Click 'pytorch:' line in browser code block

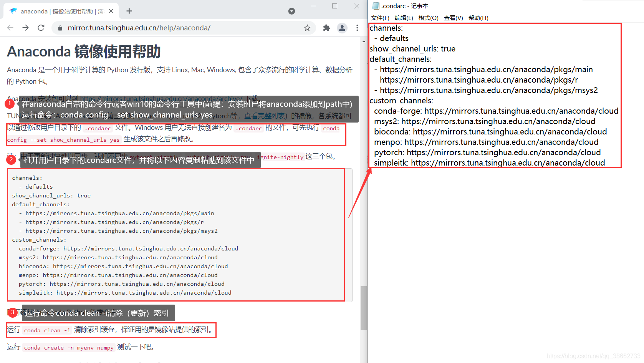122,284
